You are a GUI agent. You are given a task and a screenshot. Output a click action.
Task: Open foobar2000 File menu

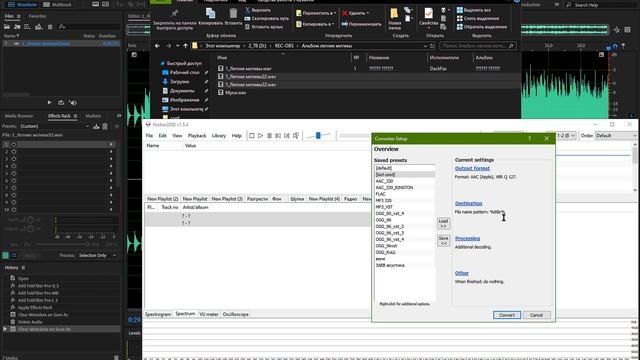(149, 136)
